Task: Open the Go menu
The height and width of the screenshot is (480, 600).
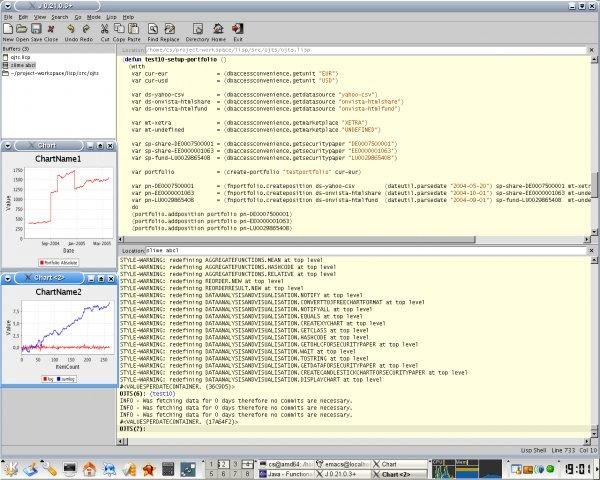Action: (x=78, y=17)
